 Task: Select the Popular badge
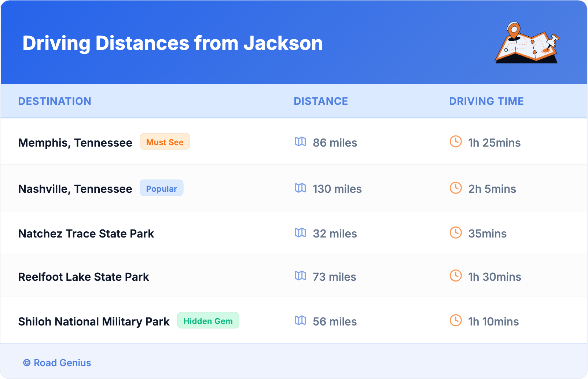(161, 188)
